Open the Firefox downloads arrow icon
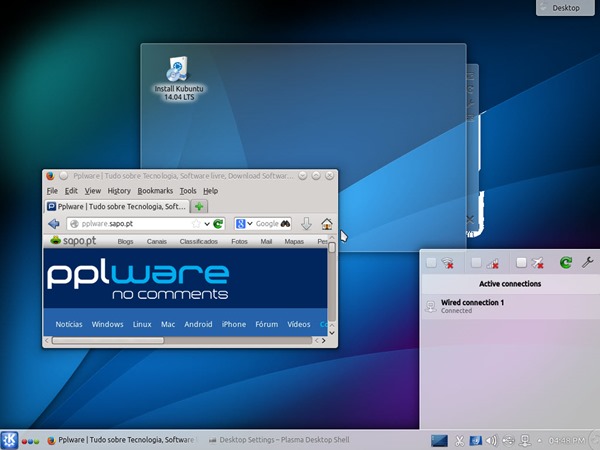Viewport: 600px width, 450px height. (x=306, y=224)
